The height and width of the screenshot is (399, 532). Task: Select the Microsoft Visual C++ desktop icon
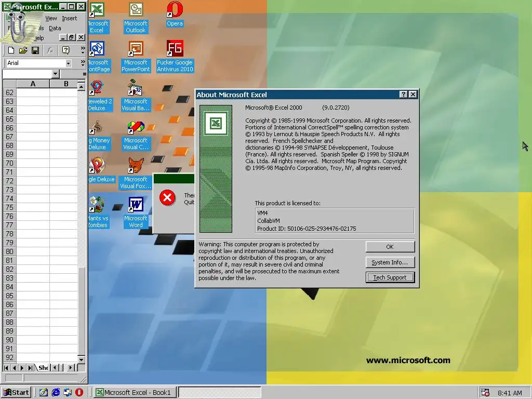pyautogui.click(x=136, y=135)
